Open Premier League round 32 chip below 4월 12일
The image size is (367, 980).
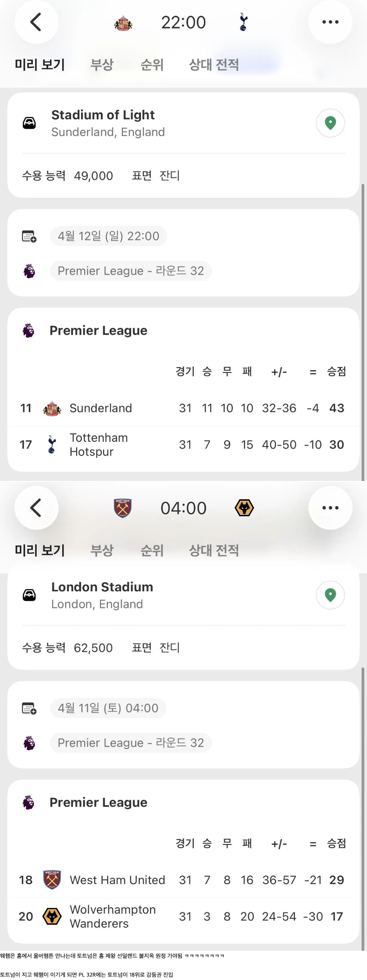[x=131, y=271]
